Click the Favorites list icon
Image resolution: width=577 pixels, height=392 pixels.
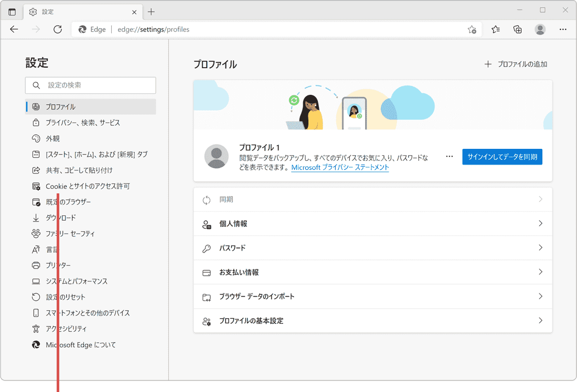[x=495, y=29]
